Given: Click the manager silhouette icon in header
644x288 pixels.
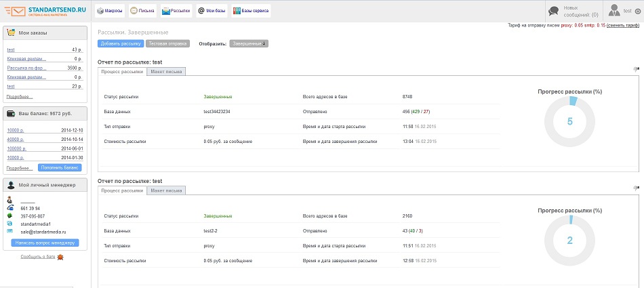Looking at the screenshot, I should coord(11,185).
